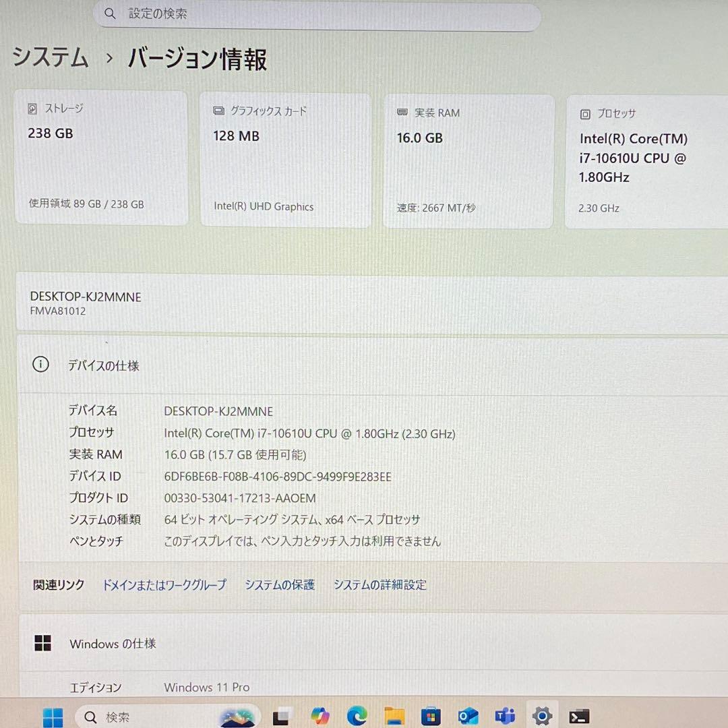This screenshot has height=728, width=728.
Task: Open the Settings gear in the taskbar
Action: click(541, 716)
